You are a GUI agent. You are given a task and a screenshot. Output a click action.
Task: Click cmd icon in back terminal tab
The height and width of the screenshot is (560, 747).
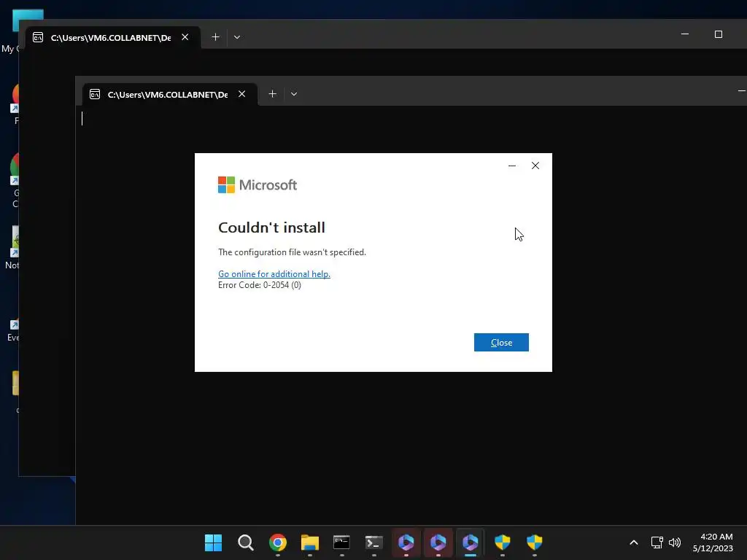[38, 38]
